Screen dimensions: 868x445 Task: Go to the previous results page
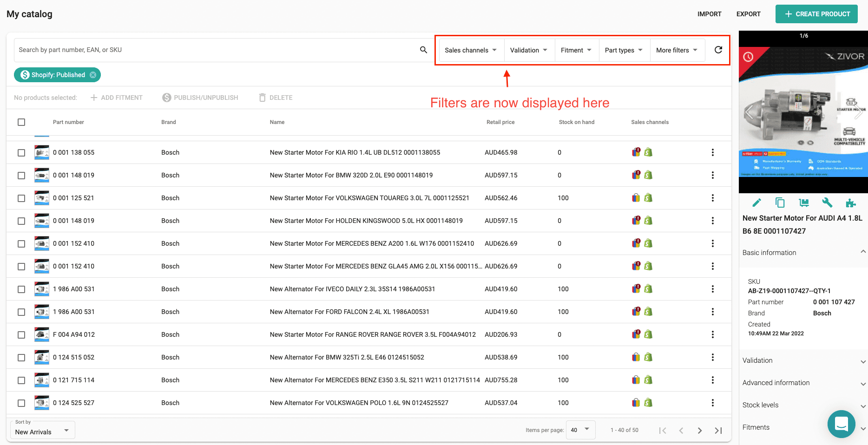pos(681,431)
